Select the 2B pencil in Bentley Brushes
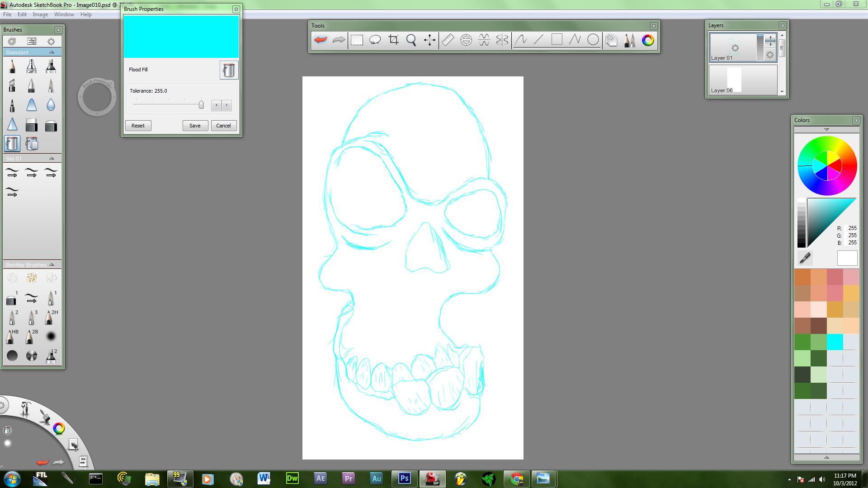Screen dimensions: 868x488 31,337
